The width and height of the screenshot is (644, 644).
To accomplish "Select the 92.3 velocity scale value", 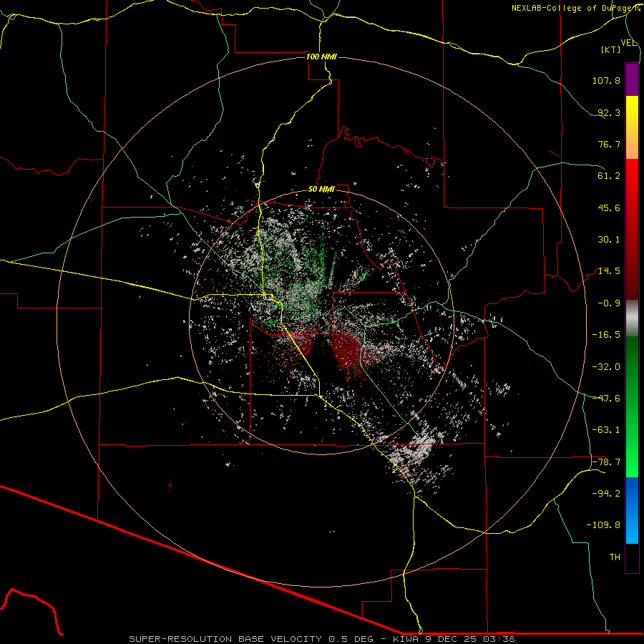I will coord(609,112).
